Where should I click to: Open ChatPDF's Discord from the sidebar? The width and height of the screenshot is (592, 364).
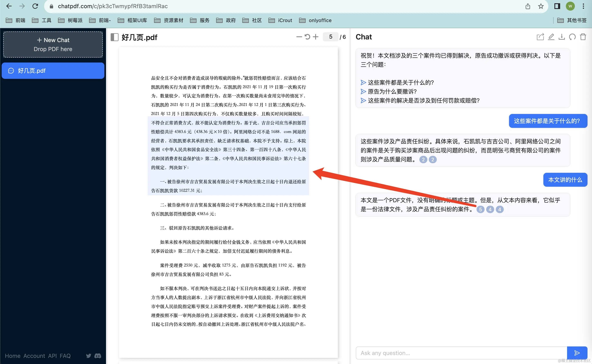pyautogui.click(x=98, y=356)
